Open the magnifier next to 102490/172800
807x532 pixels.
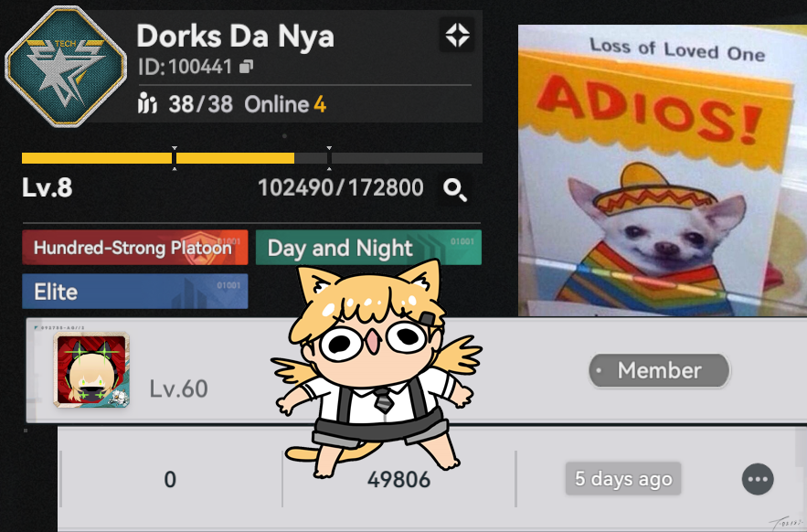pos(455,189)
